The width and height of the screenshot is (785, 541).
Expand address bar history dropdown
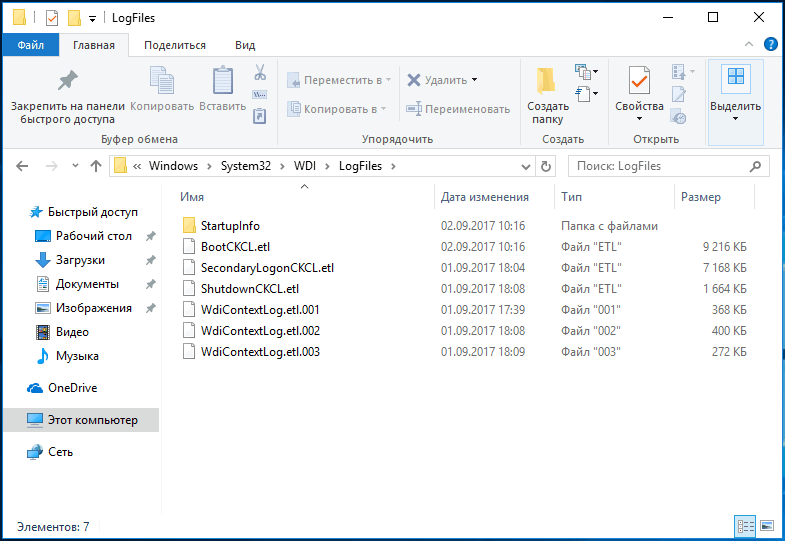[525, 167]
